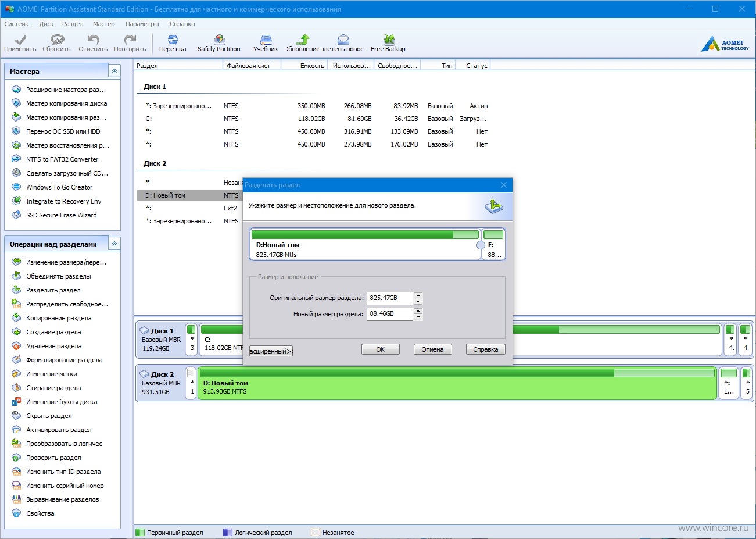The height and width of the screenshot is (539, 756).
Task: Open the Параметры menu
Action: (x=142, y=24)
